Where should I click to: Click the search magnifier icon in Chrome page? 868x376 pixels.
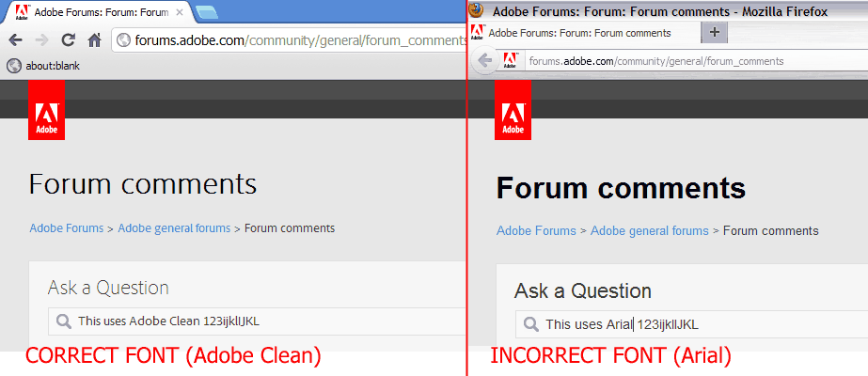63,321
